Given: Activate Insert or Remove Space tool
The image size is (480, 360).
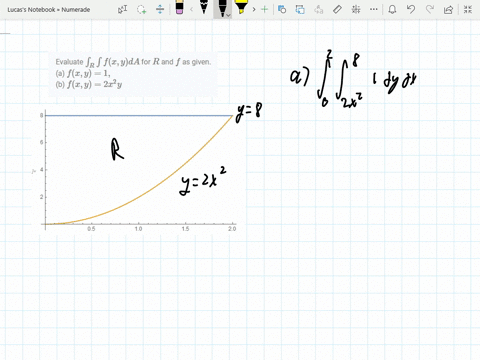Looking at the screenshot, I should pyautogui.click(x=160, y=9).
